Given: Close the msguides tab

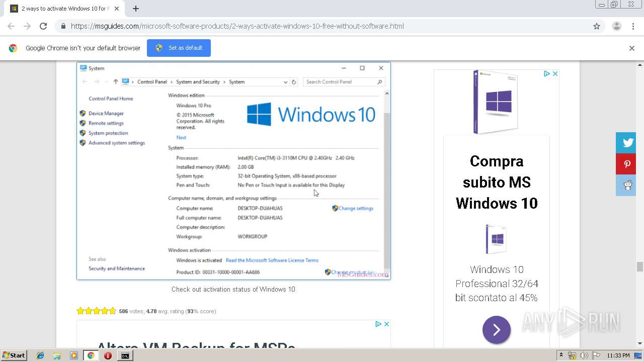Looking at the screenshot, I should [x=117, y=9].
